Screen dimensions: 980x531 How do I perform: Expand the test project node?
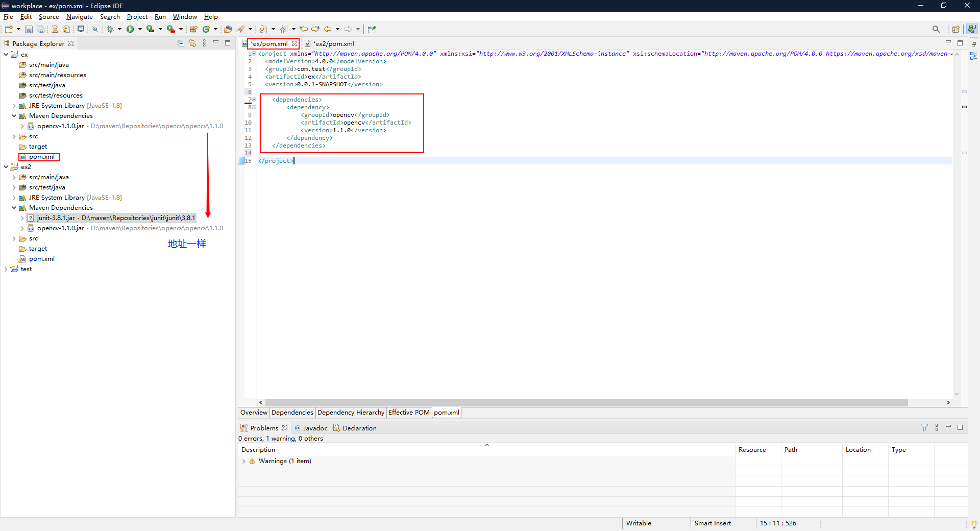point(6,269)
